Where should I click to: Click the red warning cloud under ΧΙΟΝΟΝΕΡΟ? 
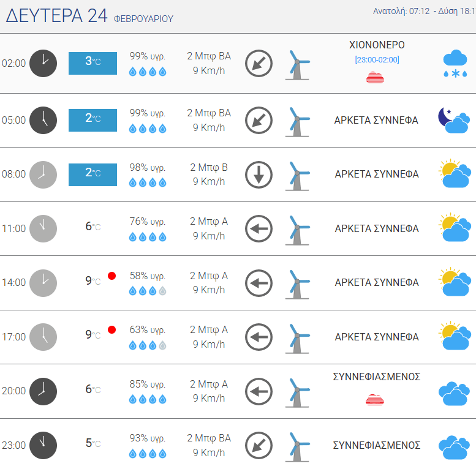(375, 77)
